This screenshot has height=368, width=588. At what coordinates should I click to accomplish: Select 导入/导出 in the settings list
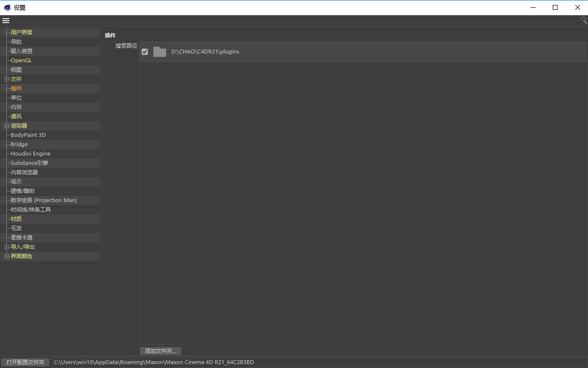[23, 247]
